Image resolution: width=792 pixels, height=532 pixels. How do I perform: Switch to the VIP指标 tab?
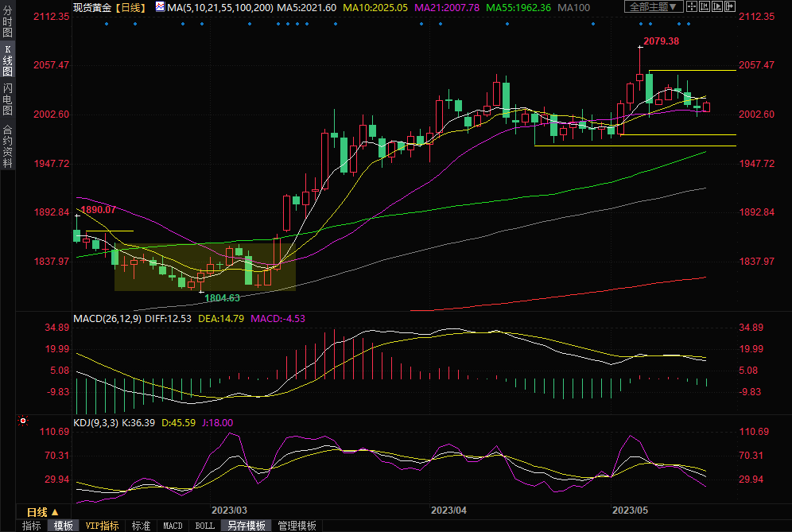(102, 526)
